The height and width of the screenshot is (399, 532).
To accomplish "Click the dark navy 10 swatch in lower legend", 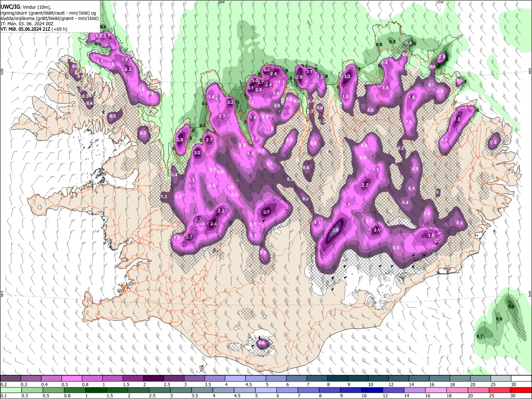I will pyautogui.click(x=372, y=390).
